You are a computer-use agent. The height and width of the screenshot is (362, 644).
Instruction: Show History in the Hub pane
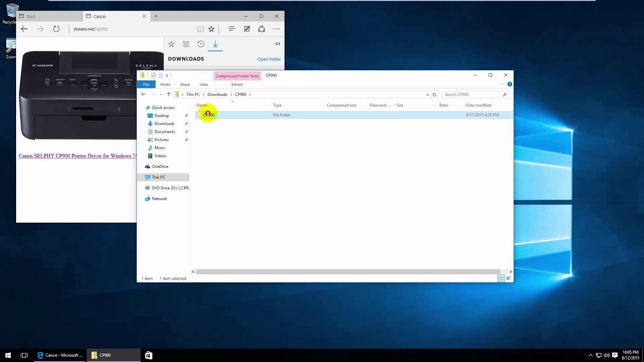(201, 44)
